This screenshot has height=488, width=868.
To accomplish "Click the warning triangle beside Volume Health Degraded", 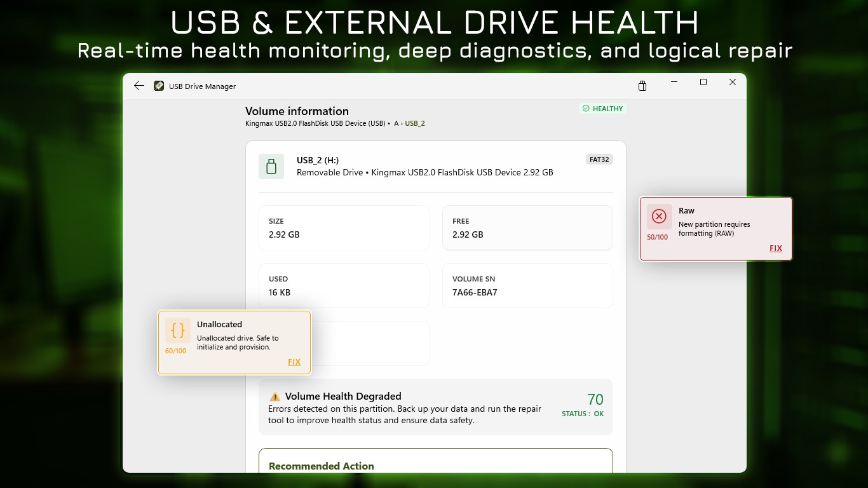I will coord(275,396).
